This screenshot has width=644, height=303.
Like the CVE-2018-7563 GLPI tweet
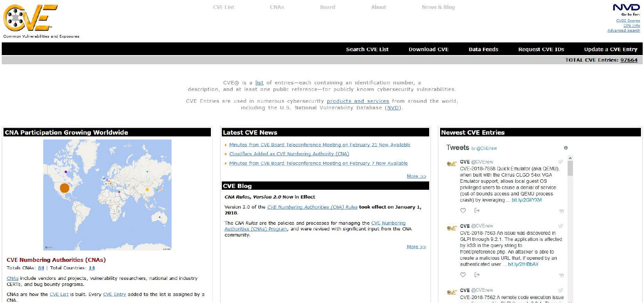463,275
